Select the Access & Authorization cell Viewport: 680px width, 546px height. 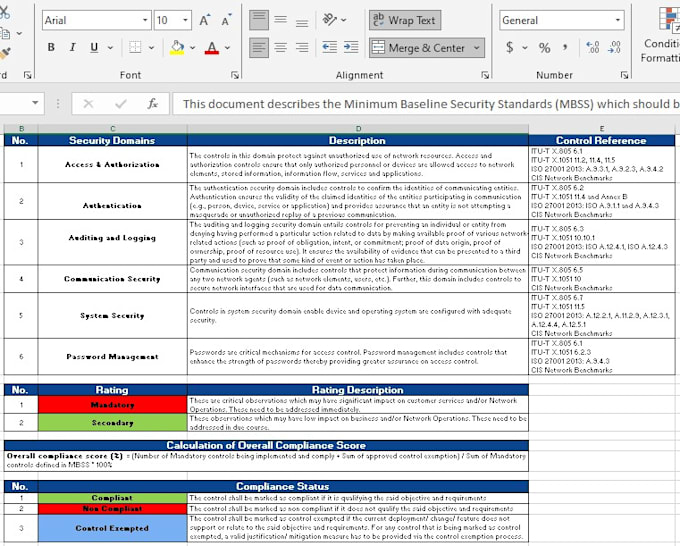click(112, 164)
